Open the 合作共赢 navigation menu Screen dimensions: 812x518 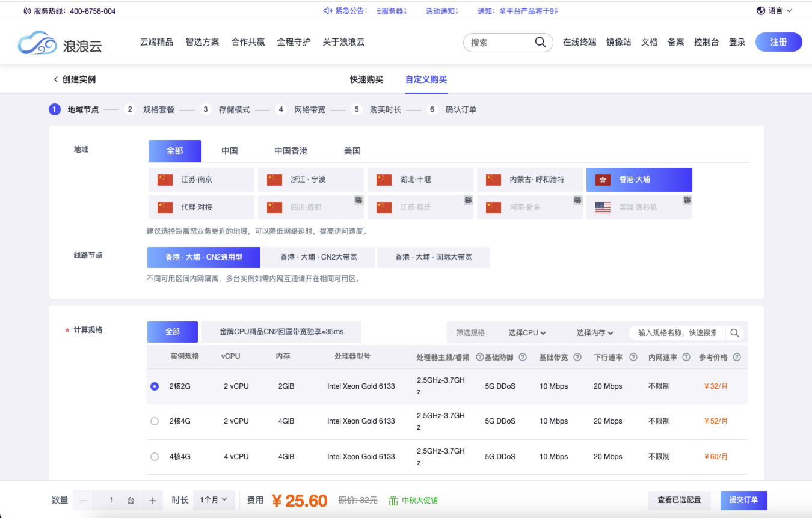(248, 42)
